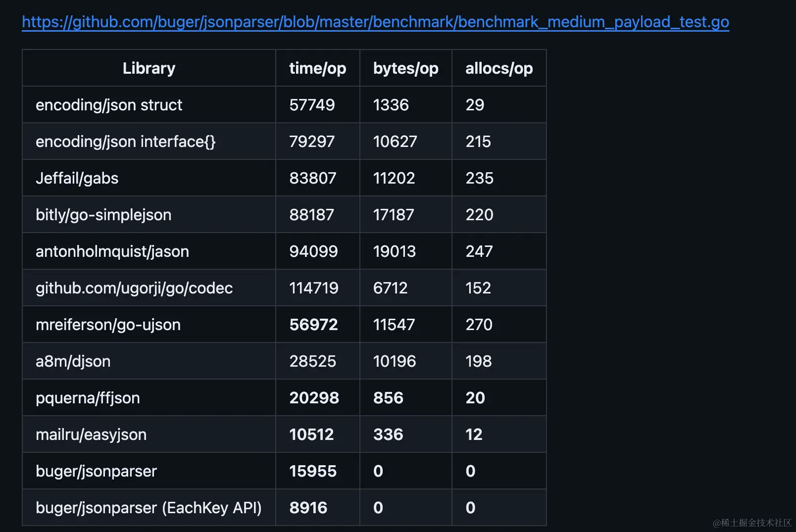Click allocs value 198
The height and width of the screenshot is (532, 796).
coord(479,361)
